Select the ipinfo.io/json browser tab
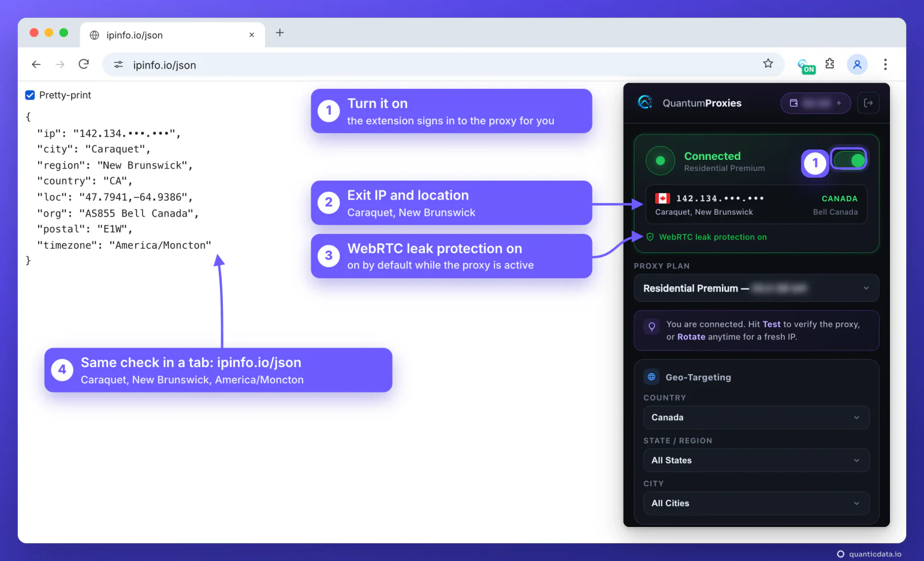 (x=172, y=35)
